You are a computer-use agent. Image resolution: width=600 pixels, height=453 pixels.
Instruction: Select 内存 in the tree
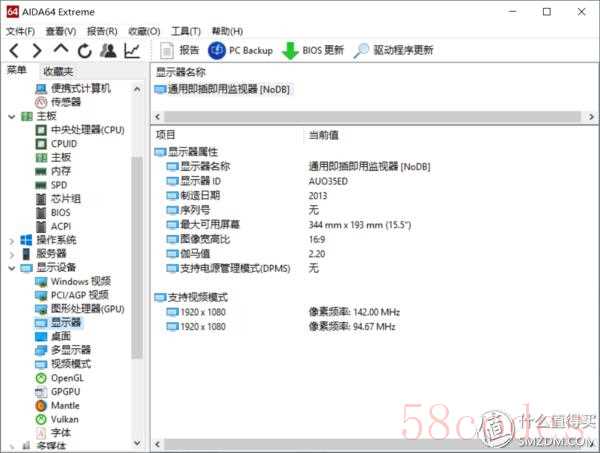coord(53,171)
